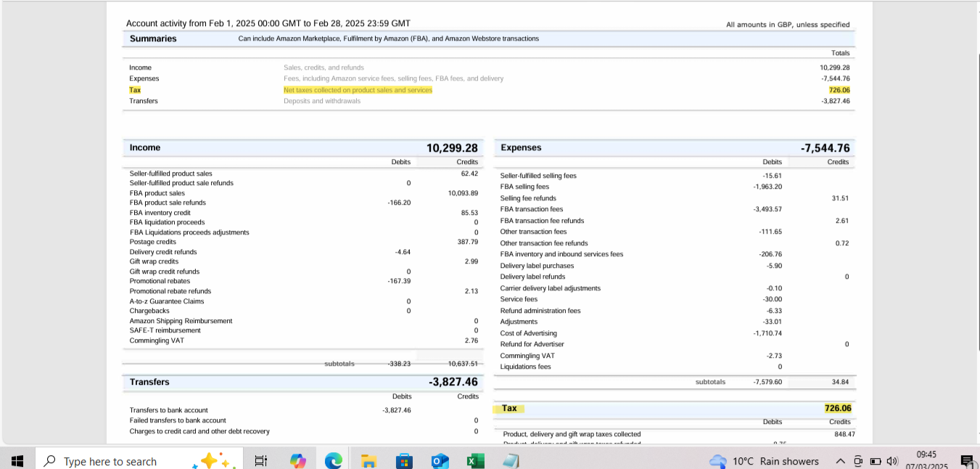Click the Refund administration fees value -6.33
The width and height of the screenshot is (980, 469).
(x=774, y=311)
